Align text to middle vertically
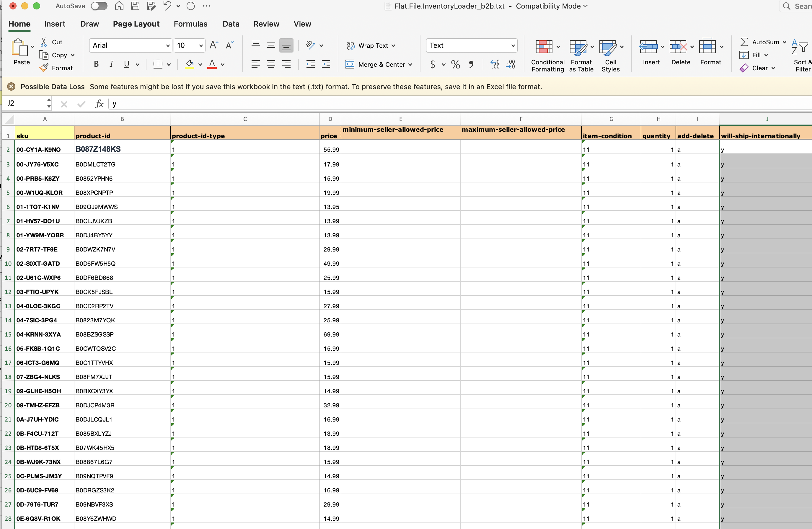 [271, 45]
